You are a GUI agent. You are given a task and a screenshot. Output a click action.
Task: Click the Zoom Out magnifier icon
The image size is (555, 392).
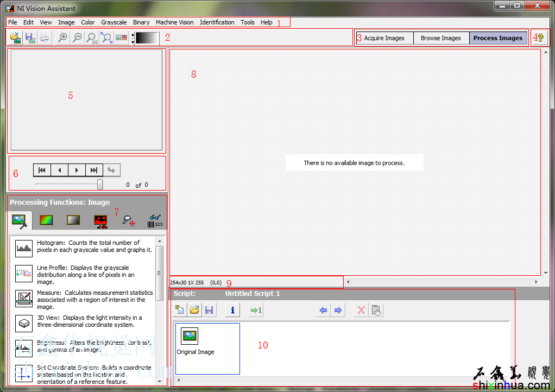pyautogui.click(x=78, y=38)
